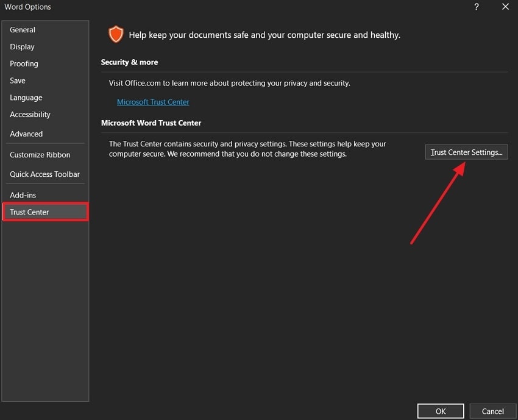The image size is (518, 420).
Task: Open the General options category
Action: coord(23,30)
